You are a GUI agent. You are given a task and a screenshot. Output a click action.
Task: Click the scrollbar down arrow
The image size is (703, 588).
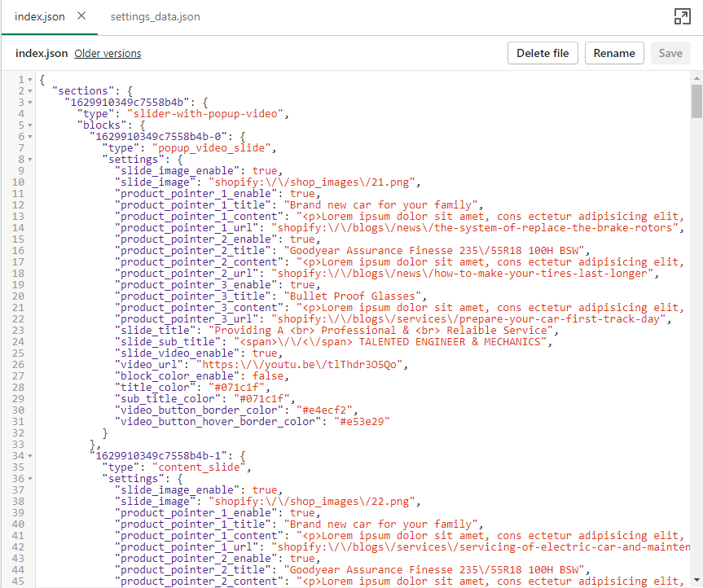point(696,580)
